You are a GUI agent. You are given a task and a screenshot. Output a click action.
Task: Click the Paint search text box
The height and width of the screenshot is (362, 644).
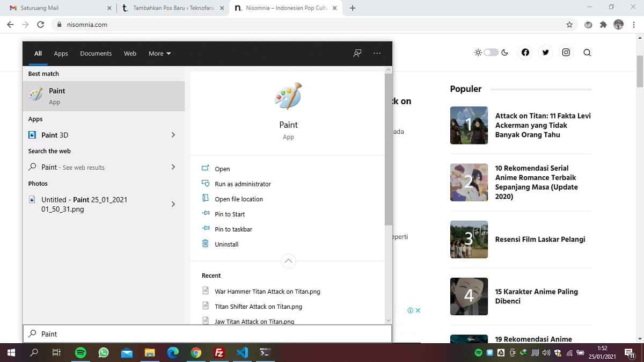[207, 334]
